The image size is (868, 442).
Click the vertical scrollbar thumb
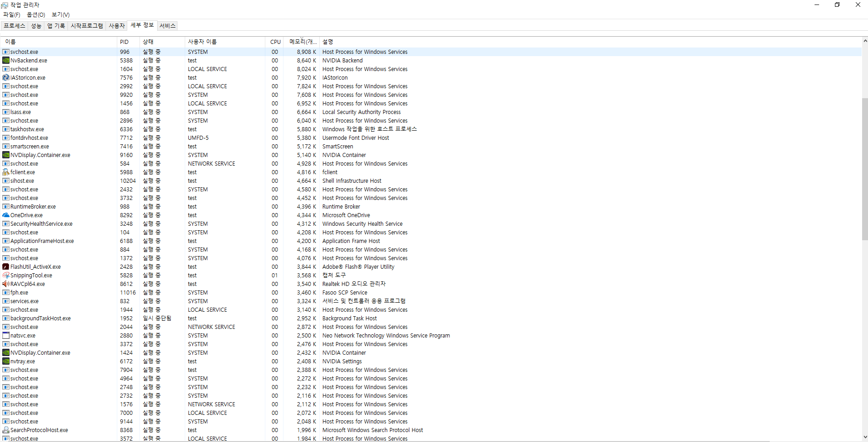click(865, 169)
